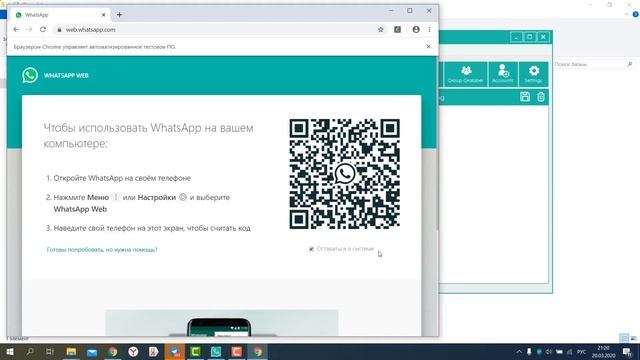Image resolution: width=640 pixels, height=360 pixels.
Task: Click the save floppy-disk icon in teal app
Action: (525, 97)
